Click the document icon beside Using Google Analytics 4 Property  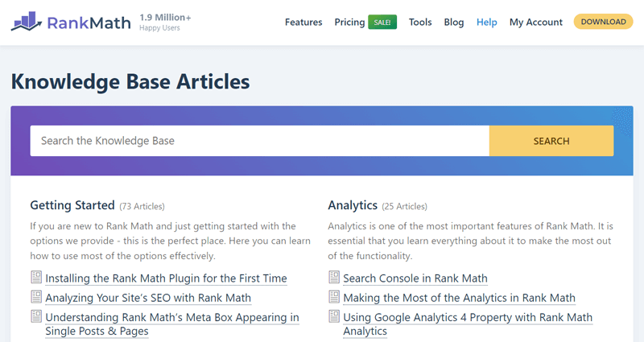click(x=334, y=316)
